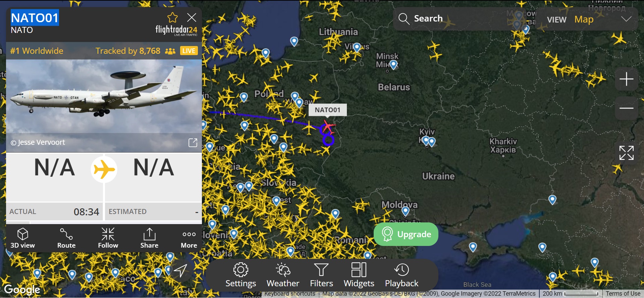Toggle Follow aircraft mode
Viewport: 644px width, 298px height.
pyautogui.click(x=108, y=238)
